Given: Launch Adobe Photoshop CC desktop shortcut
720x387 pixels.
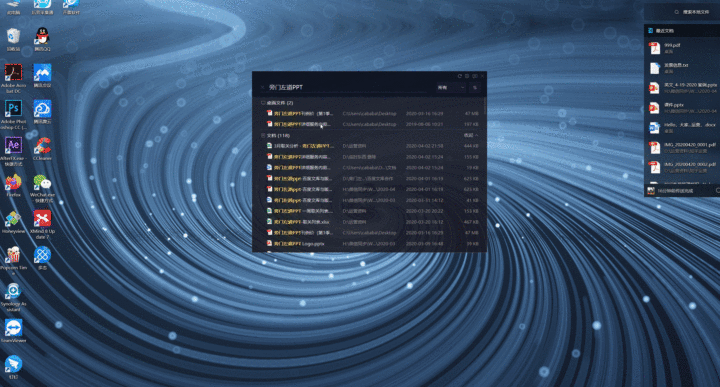Looking at the screenshot, I should [x=13, y=115].
